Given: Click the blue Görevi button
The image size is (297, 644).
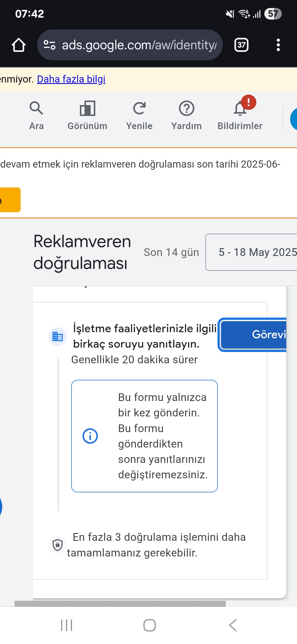Looking at the screenshot, I should 253,335.
